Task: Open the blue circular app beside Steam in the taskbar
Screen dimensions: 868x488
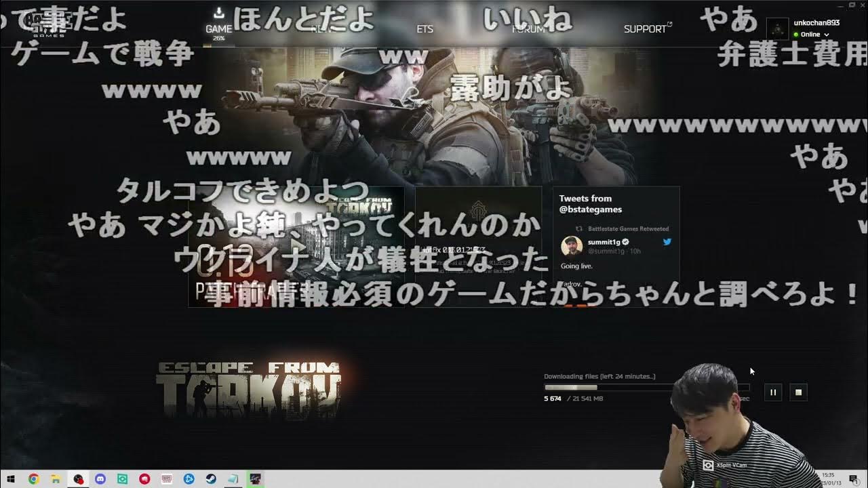Action: 189,479
